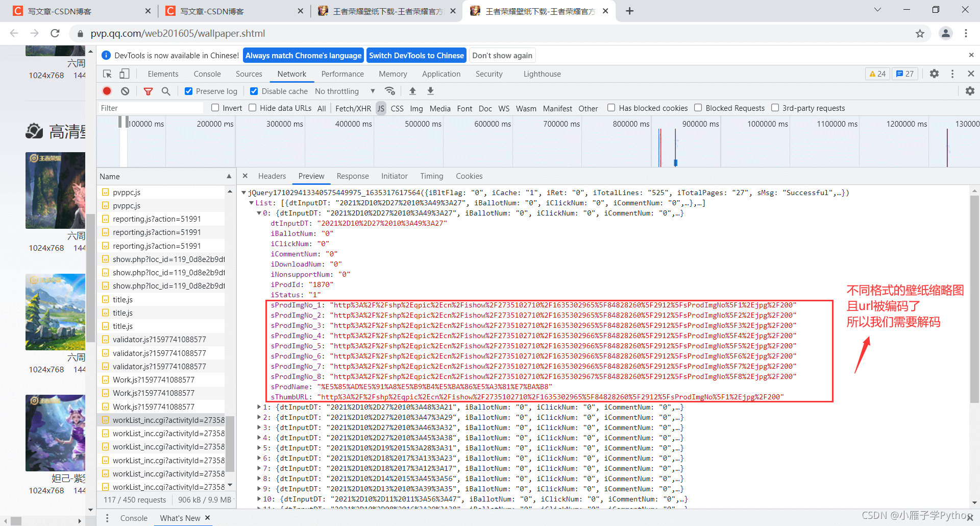Open network conditions Wi-Fi icon
Viewport: 980px width, 526px height.
(390, 91)
